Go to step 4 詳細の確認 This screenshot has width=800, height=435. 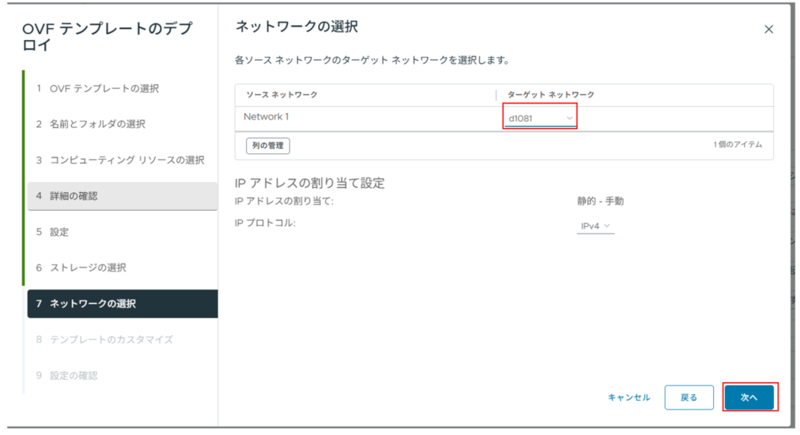[122, 196]
